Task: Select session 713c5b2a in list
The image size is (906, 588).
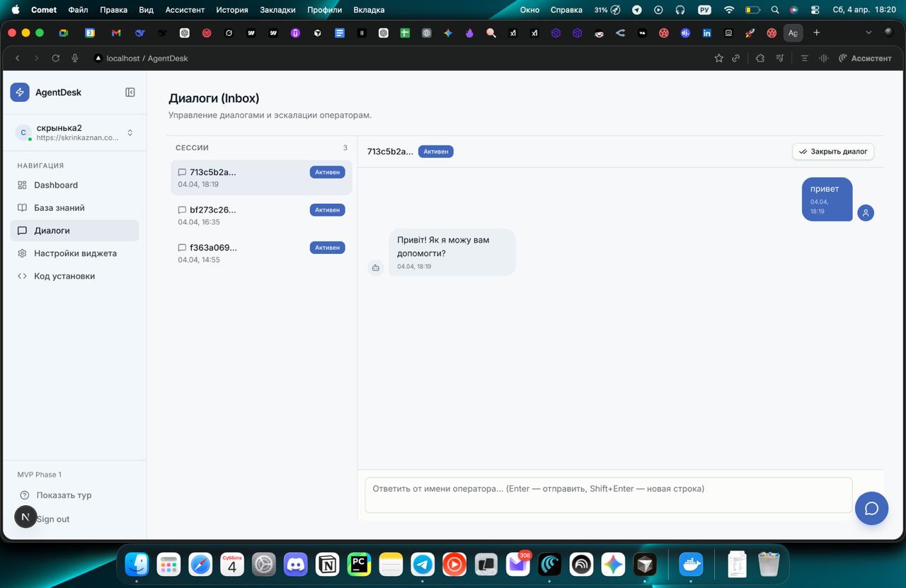Action: 261,177
